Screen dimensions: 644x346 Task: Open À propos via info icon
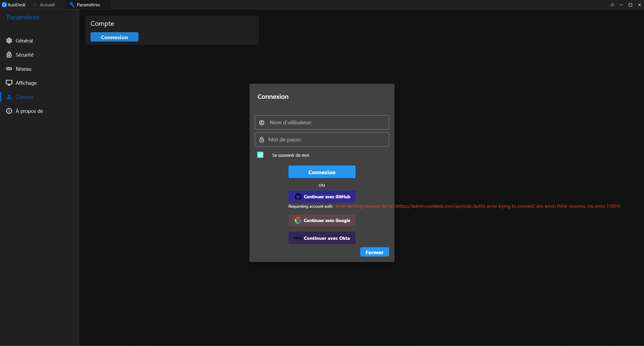9,111
